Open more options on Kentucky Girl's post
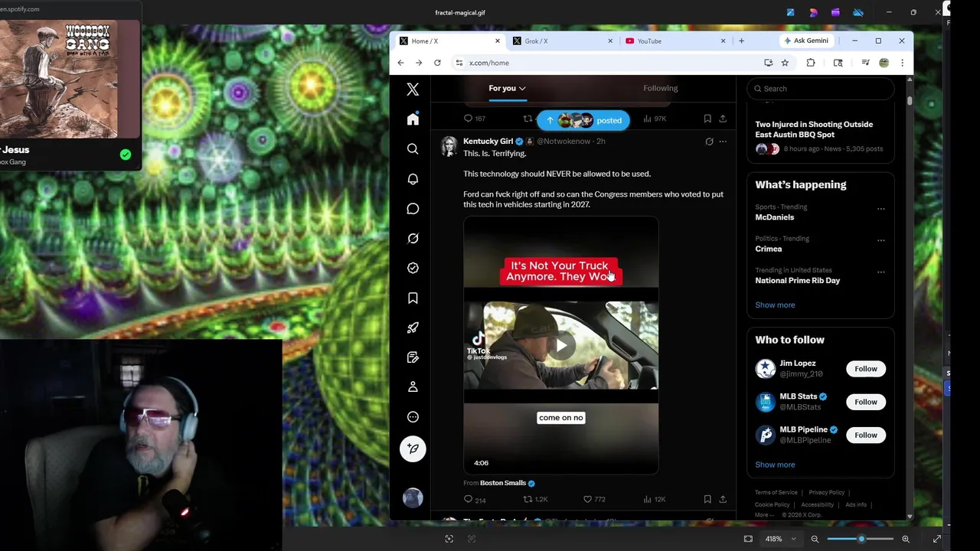 (723, 142)
